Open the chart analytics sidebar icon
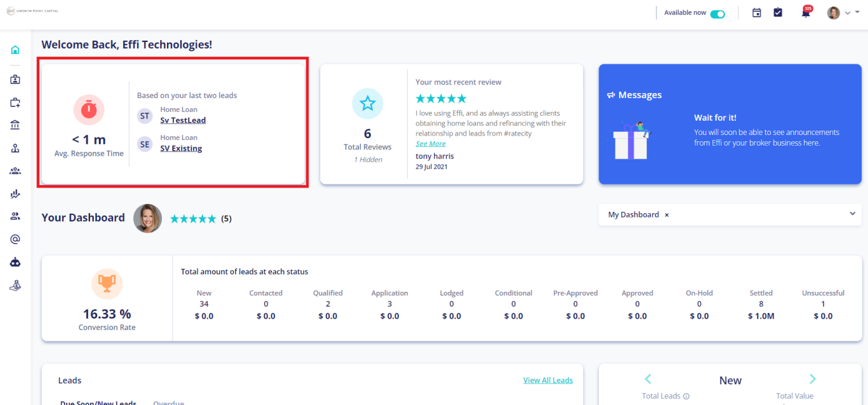 pos(15,194)
